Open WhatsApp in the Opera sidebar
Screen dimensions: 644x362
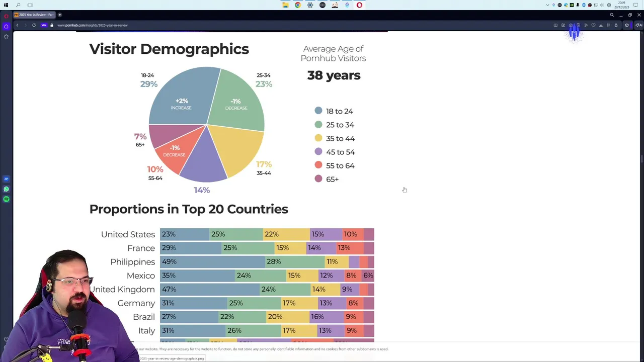(6, 189)
